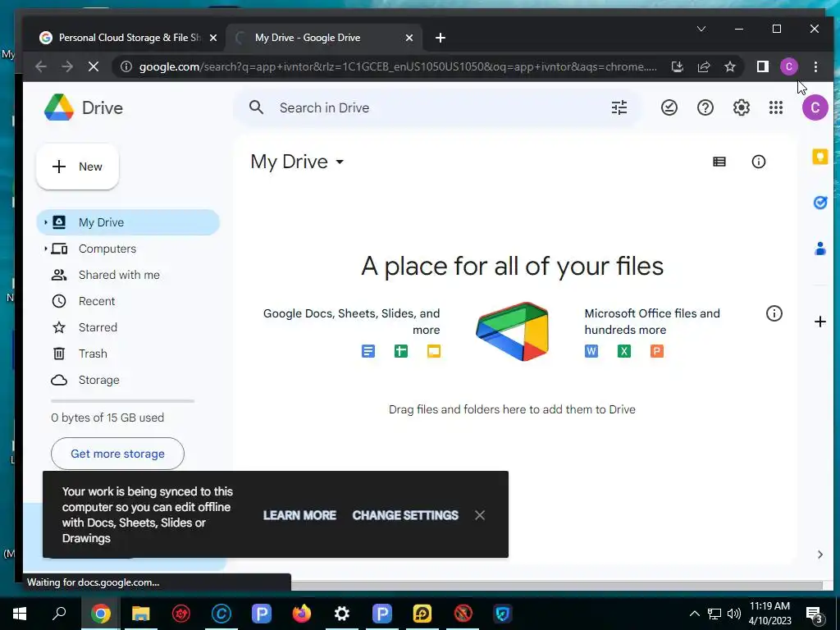
Task: Open File Explorer from taskbar
Action: coord(140,614)
